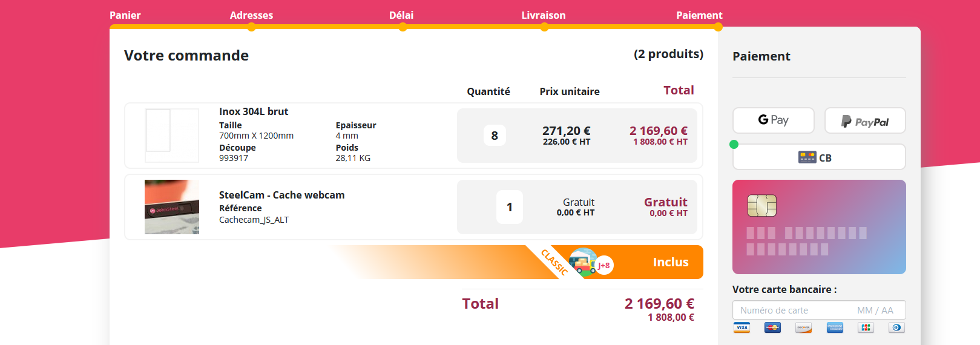Click the credit card chip graphic
Viewport: 980px width, 345px height.
762,206
